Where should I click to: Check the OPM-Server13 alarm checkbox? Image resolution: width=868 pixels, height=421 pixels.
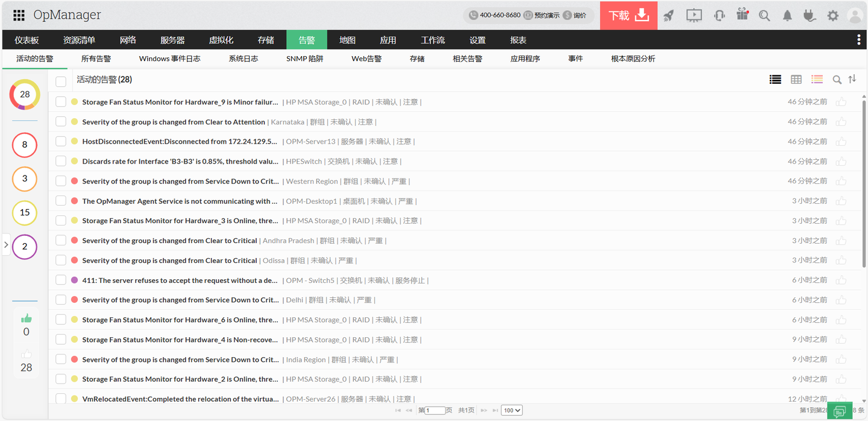(x=61, y=141)
